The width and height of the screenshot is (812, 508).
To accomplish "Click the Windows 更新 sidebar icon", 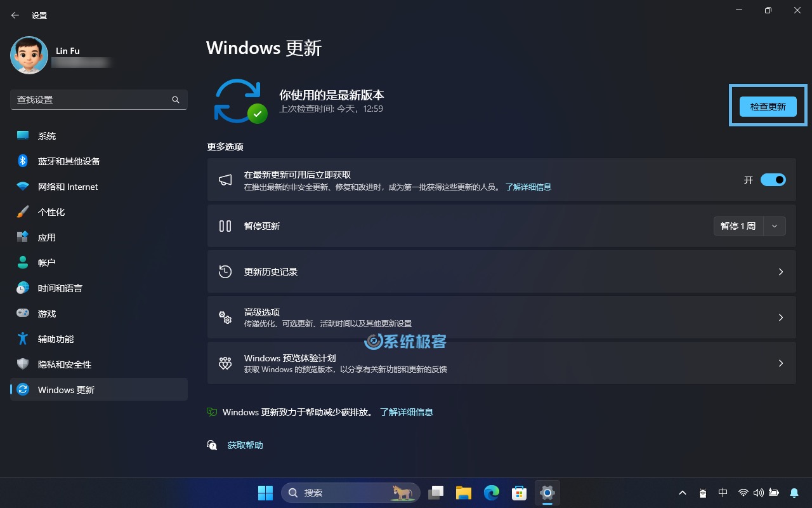I will 23,390.
